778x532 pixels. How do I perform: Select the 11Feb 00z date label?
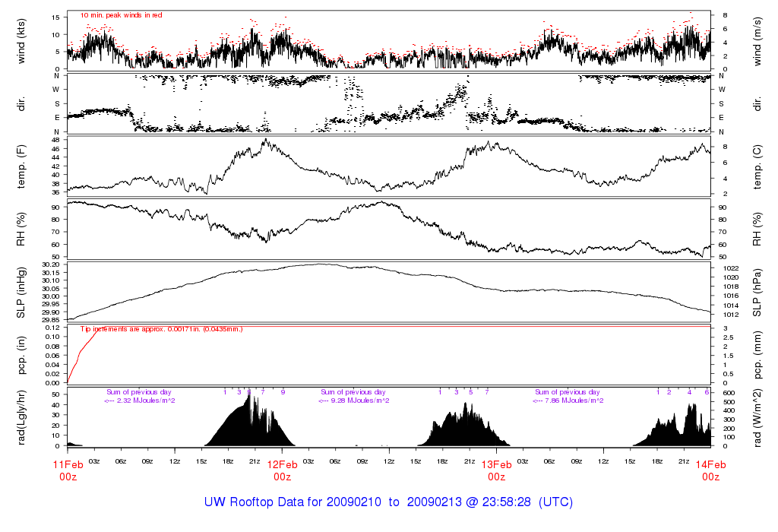point(68,470)
